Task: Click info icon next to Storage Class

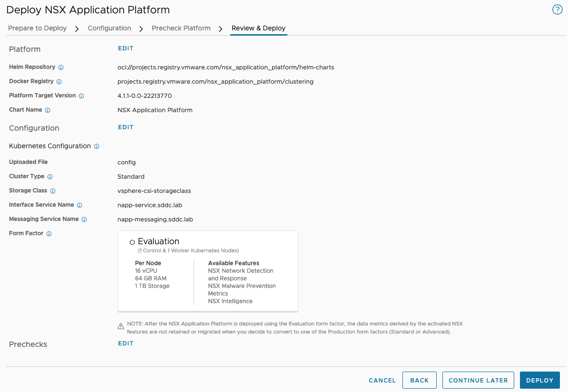Action: pyautogui.click(x=53, y=191)
